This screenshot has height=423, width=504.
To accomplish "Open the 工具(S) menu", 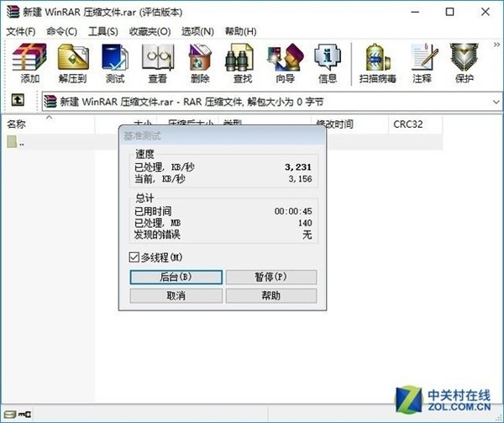I will [x=103, y=31].
